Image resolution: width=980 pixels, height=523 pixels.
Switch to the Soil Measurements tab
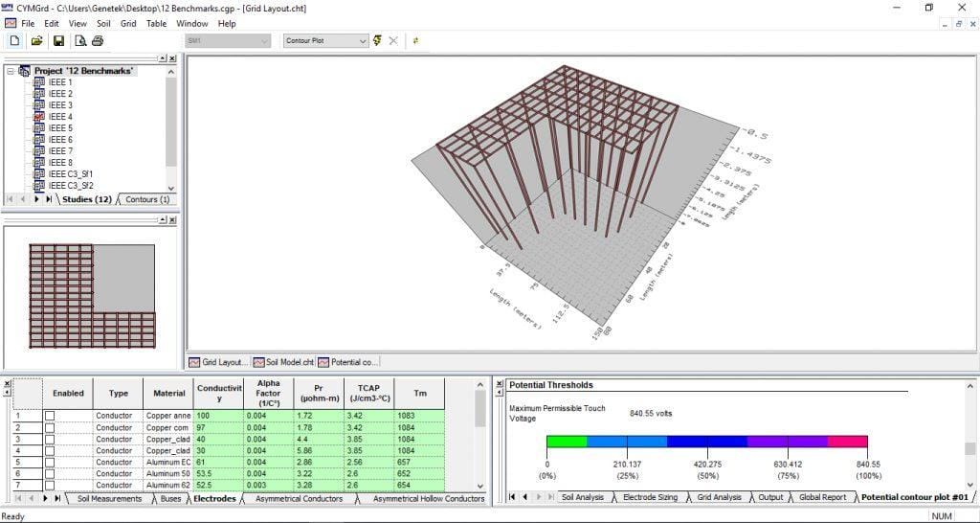point(109,499)
